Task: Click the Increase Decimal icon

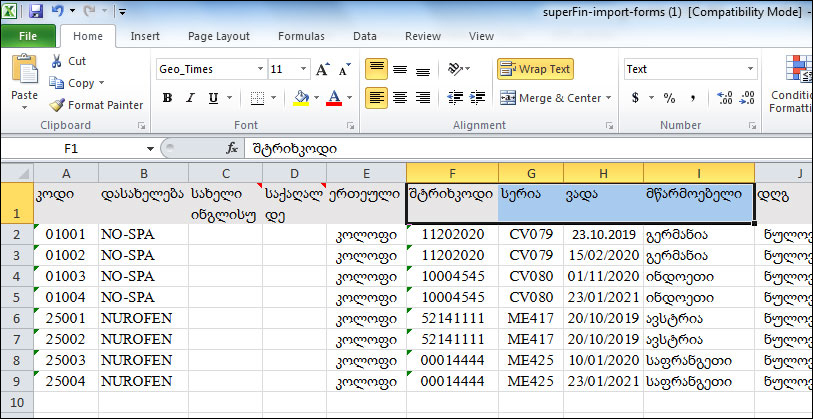Action: pyautogui.click(x=724, y=97)
